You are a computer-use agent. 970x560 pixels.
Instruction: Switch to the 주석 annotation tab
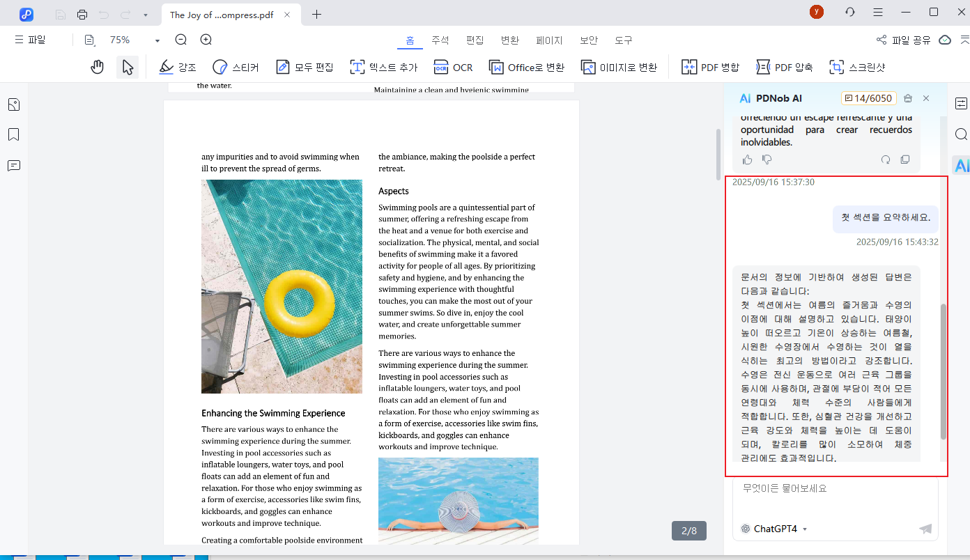point(440,40)
